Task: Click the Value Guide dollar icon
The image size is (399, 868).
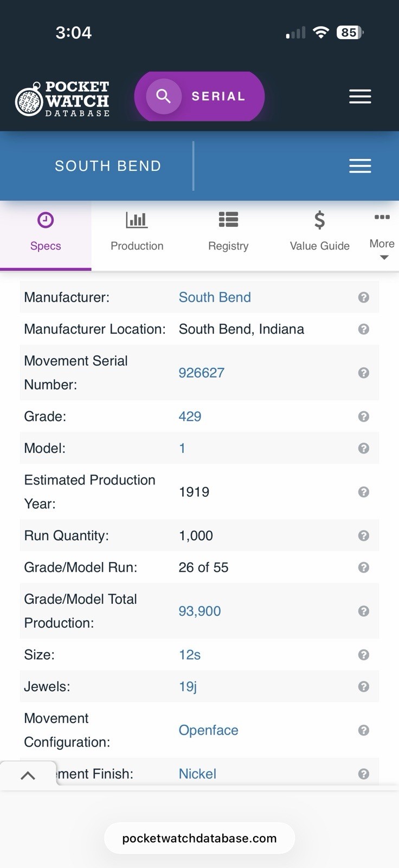Action: click(x=320, y=220)
